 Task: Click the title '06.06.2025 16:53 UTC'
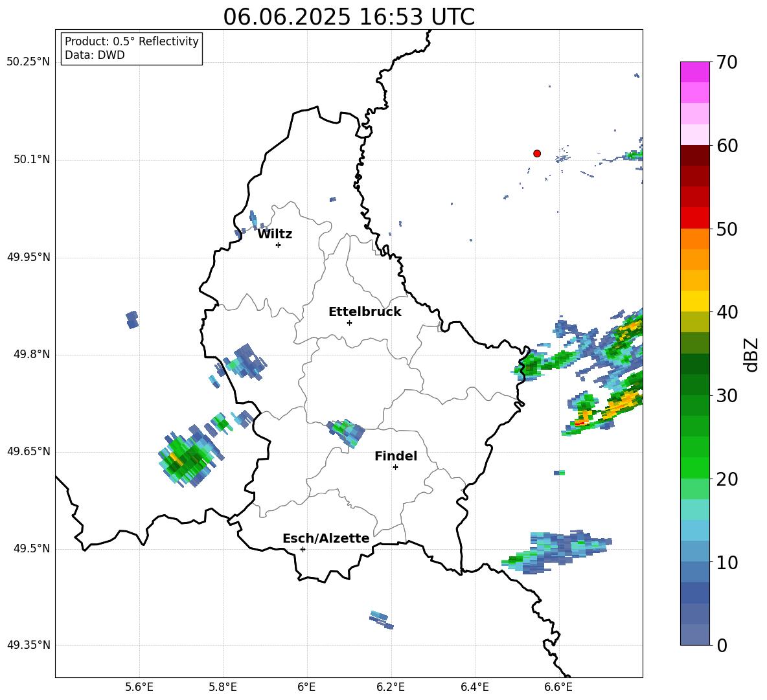coord(349,17)
